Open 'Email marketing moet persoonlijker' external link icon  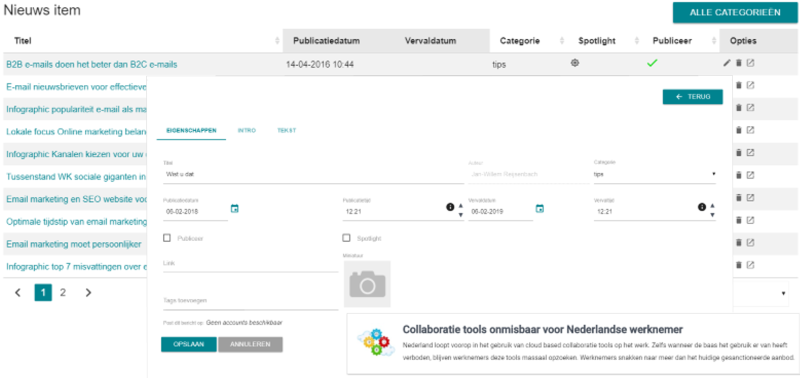tap(750, 242)
